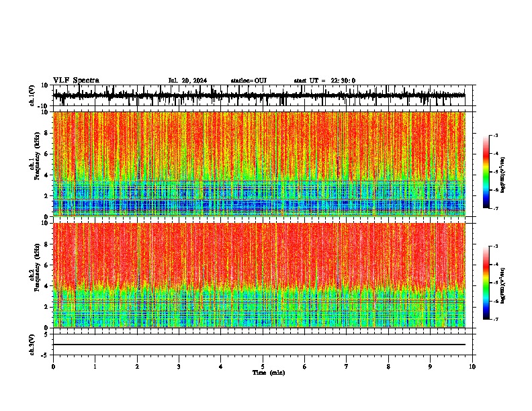532x411 pixels.
Task: Click the ch.2 PSD color bar
Action: coord(486,283)
